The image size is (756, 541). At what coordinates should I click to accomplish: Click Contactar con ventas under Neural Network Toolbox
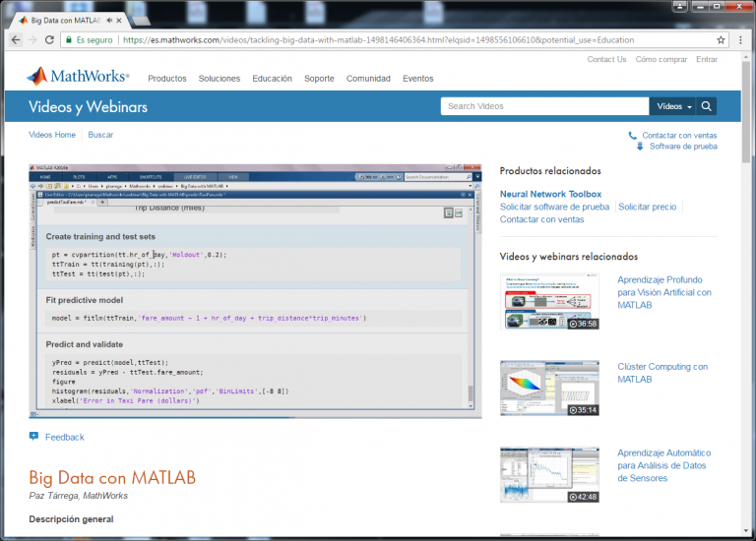pyautogui.click(x=542, y=219)
